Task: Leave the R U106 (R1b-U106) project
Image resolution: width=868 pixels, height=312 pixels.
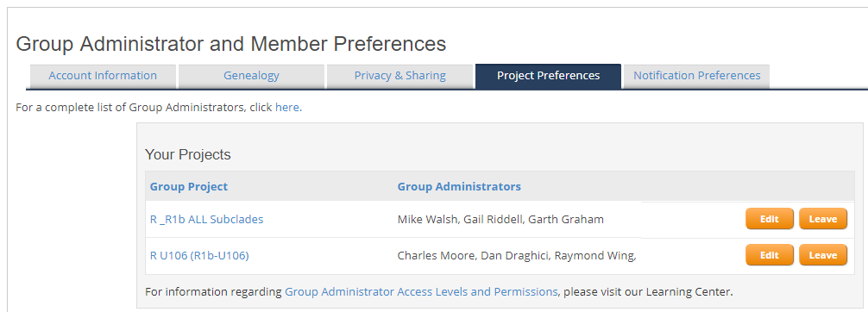Action: point(823,255)
